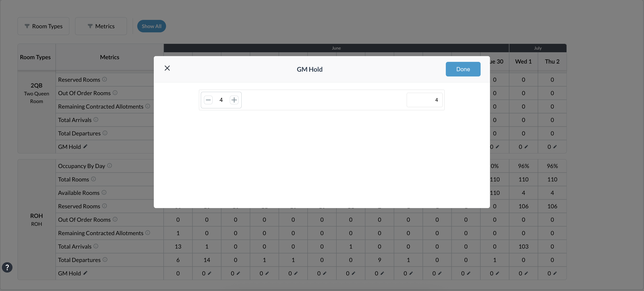Edit 2QB GM Hold for Thu 2
The height and width of the screenshot is (291, 644).
(555, 147)
